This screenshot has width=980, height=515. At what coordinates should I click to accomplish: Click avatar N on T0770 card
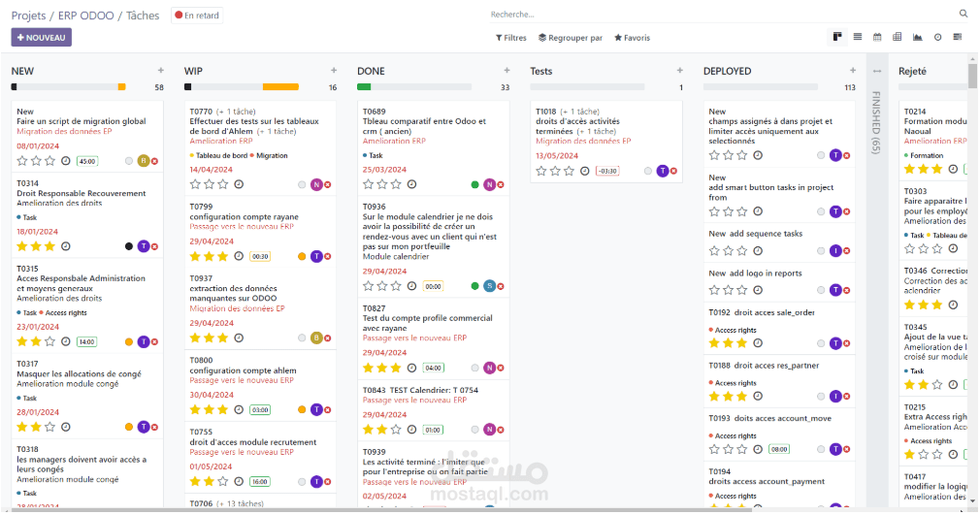point(317,184)
